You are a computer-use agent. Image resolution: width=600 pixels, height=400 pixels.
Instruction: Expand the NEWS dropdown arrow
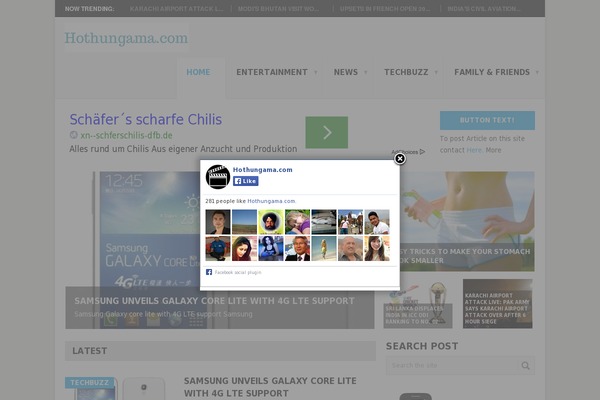[x=365, y=72]
